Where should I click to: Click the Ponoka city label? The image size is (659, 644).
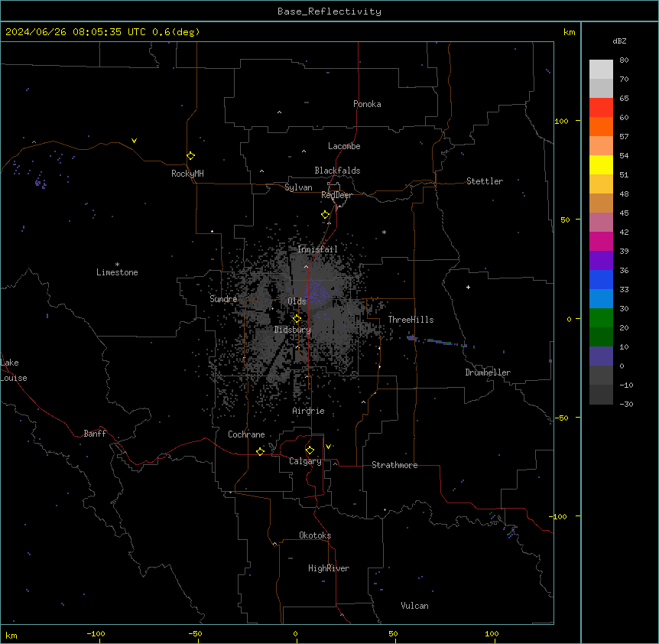click(367, 104)
